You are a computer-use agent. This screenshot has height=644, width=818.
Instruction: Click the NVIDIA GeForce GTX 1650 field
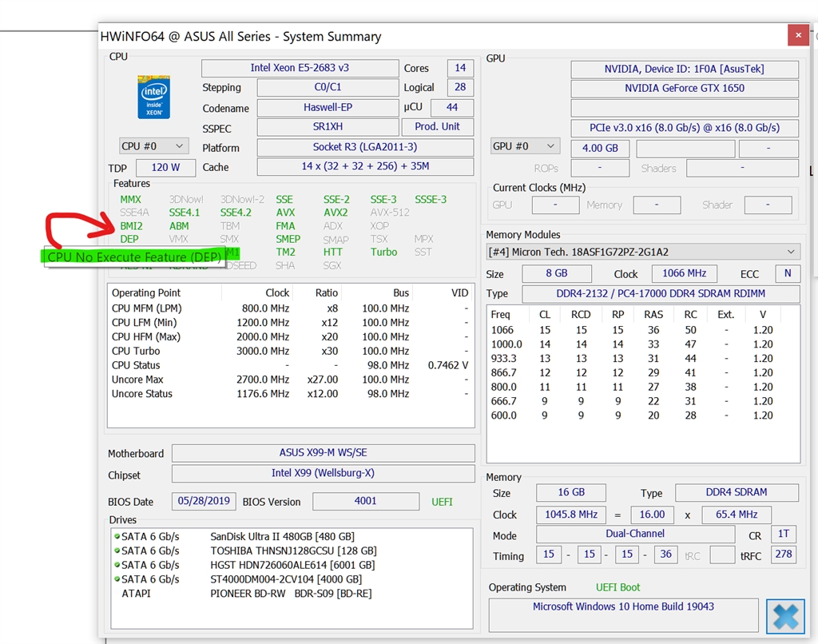pos(684,88)
